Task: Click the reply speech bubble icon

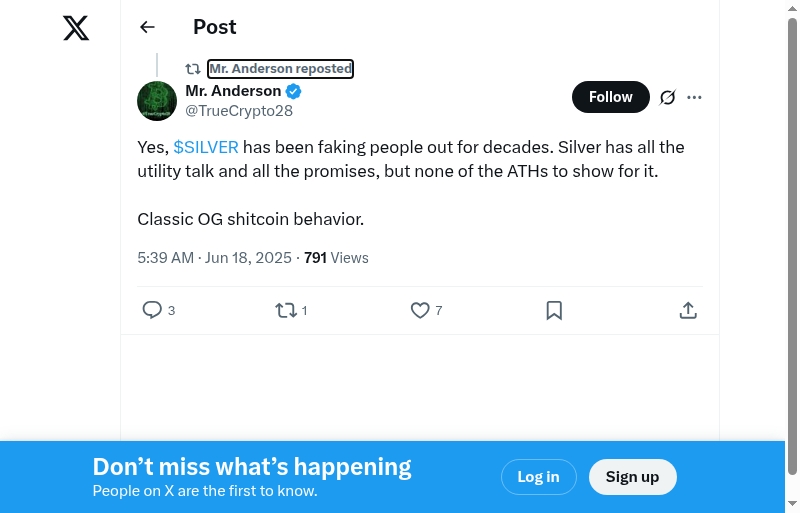Action: (152, 311)
